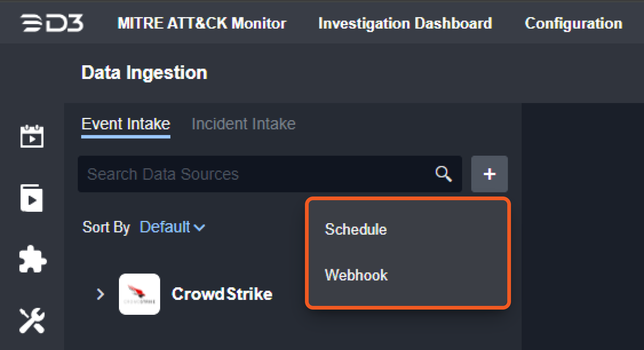Open the document play icon in sidebar
Screen dimensions: 644x350
pos(32,198)
